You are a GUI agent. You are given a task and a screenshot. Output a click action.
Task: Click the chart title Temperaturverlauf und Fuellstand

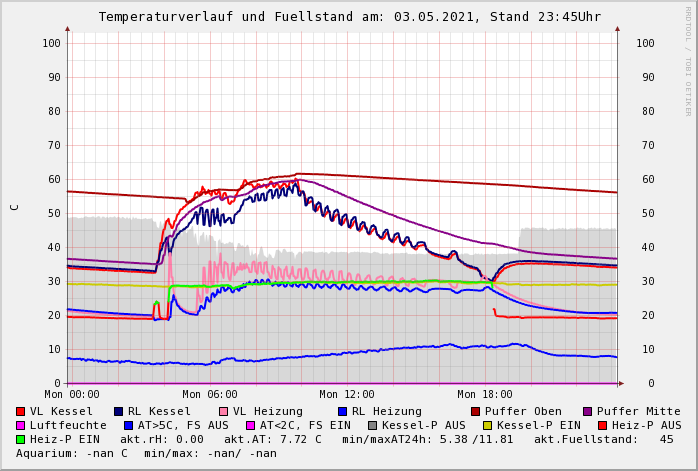click(349, 17)
